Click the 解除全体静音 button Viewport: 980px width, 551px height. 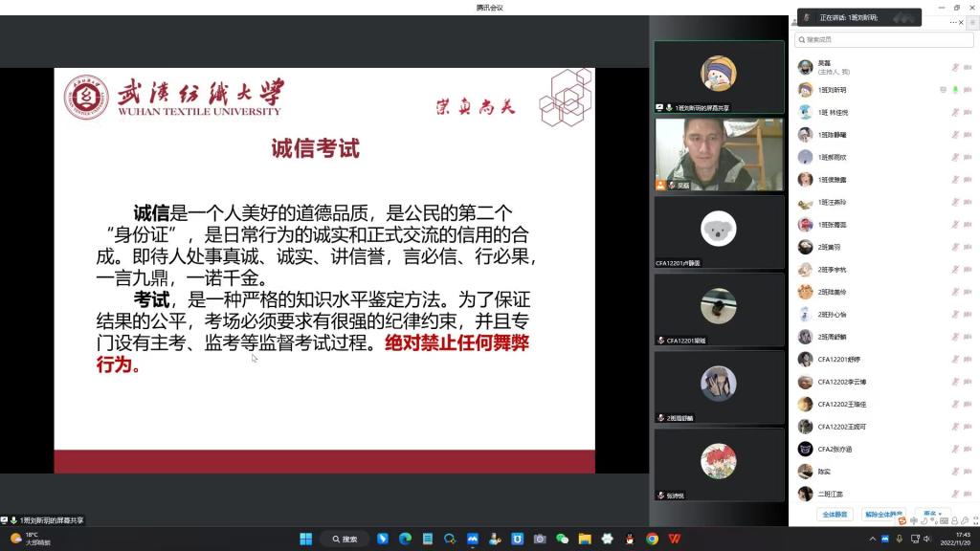coord(884,515)
